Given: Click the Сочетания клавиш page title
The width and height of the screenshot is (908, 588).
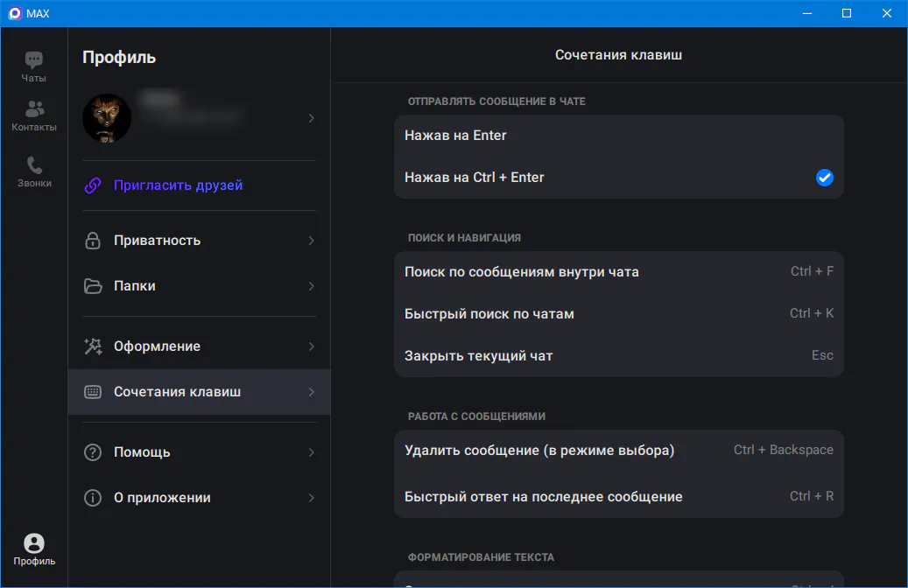Looking at the screenshot, I should [618, 55].
